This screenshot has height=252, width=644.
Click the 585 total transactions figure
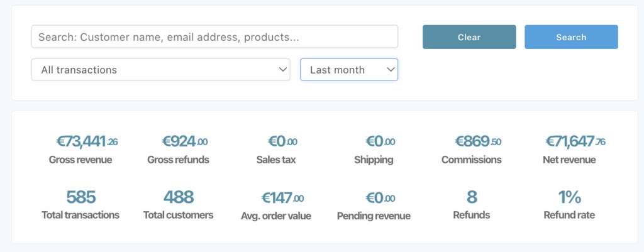click(x=80, y=197)
